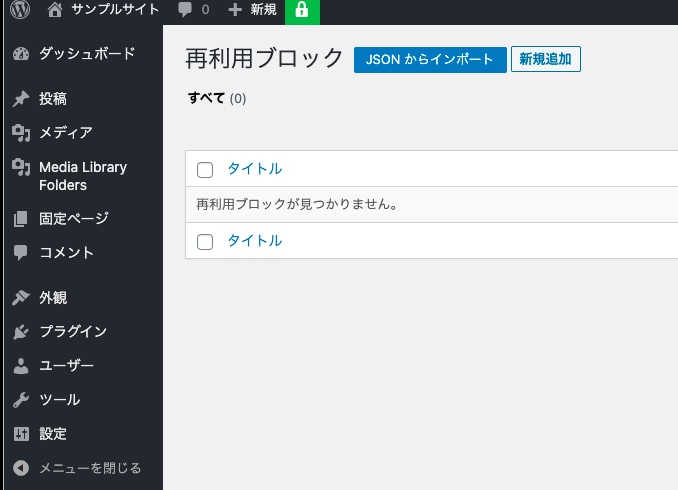
Task: Click the 新規追加 button
Action: pos(545,59)
